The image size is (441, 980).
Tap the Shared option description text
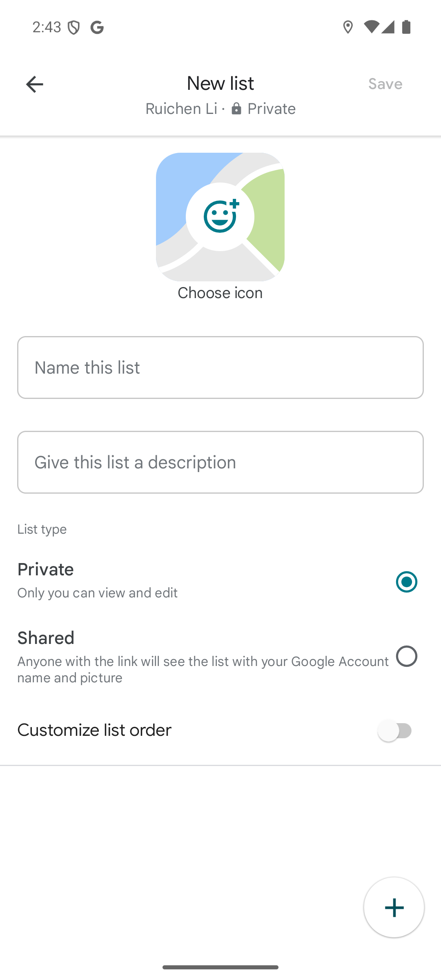203,669
